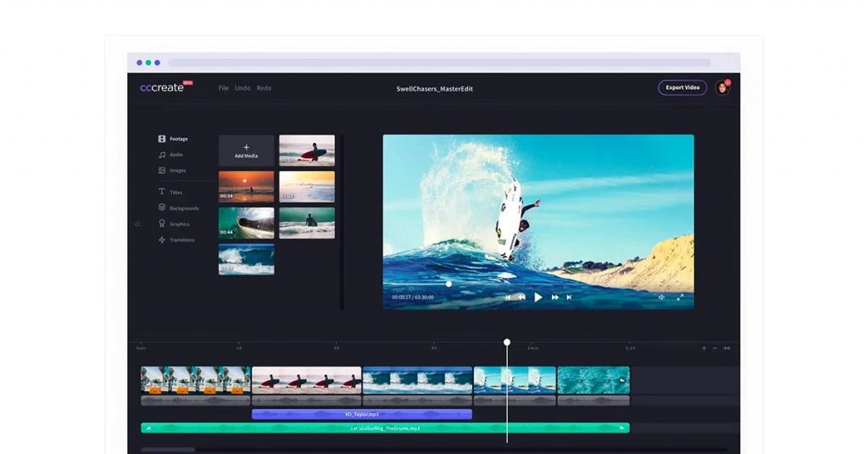
Task: Open the user profile avatar
Action: [x=722, y=87]
